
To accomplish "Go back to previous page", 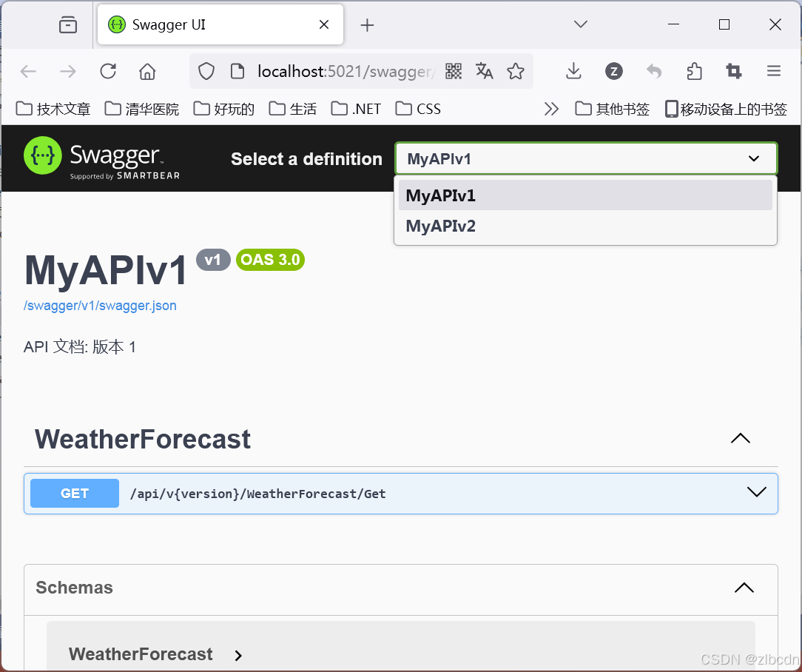I will pyautogui.click(x=28, y=71).
